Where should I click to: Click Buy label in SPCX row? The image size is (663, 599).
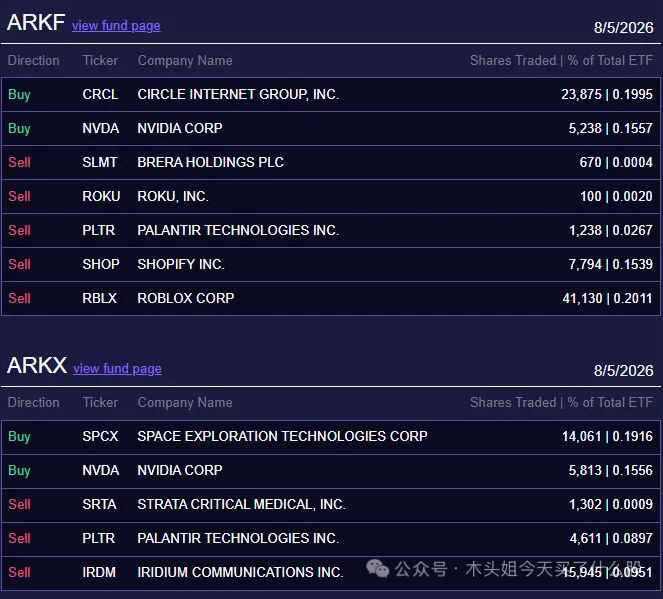pyautogui.click(x=19, y=437)
